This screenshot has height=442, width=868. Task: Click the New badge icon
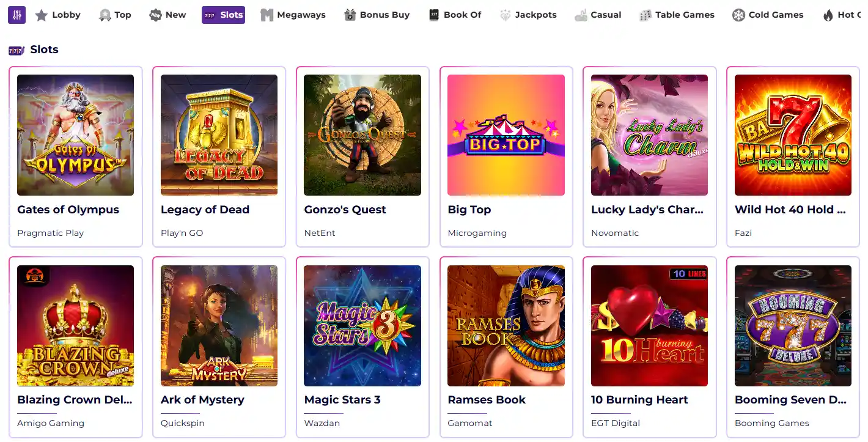click(155, 15)
